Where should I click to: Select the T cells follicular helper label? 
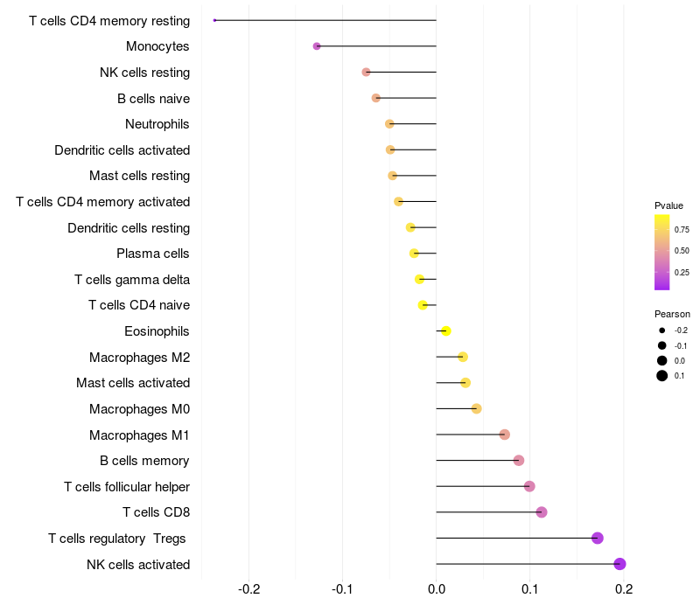coord(127,486)
